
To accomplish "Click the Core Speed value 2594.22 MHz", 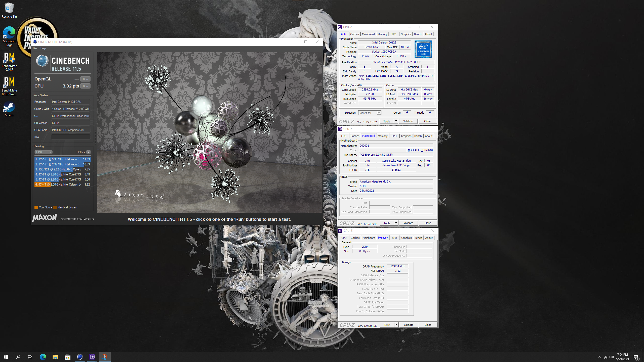I will (x=370, y=90).
